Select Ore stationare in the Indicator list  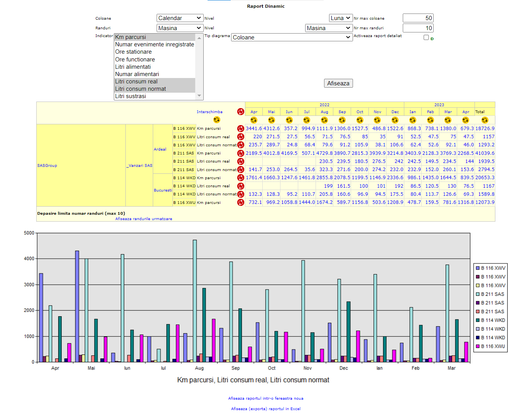coord(133,52)
